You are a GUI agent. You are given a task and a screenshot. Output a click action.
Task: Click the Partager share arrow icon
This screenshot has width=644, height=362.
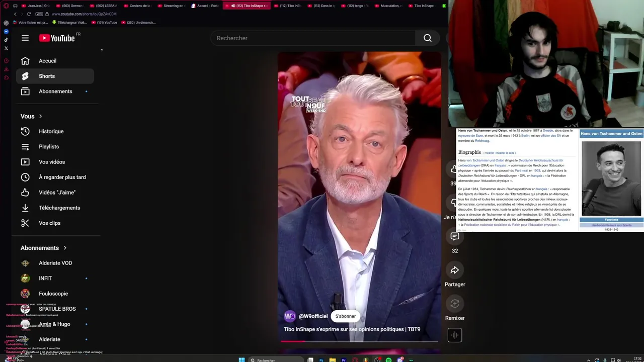tap(455, 270)
